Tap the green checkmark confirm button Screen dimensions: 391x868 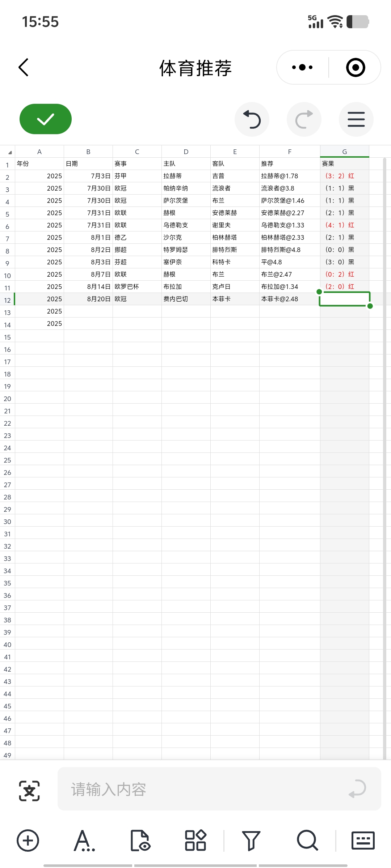(x=46, y=119)
